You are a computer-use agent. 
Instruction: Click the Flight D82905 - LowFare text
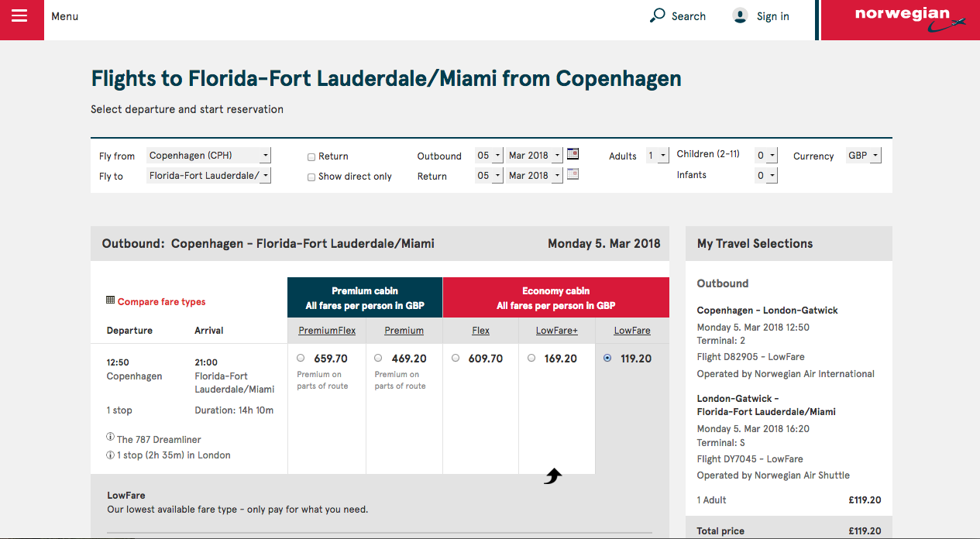[x=751, y=357]
